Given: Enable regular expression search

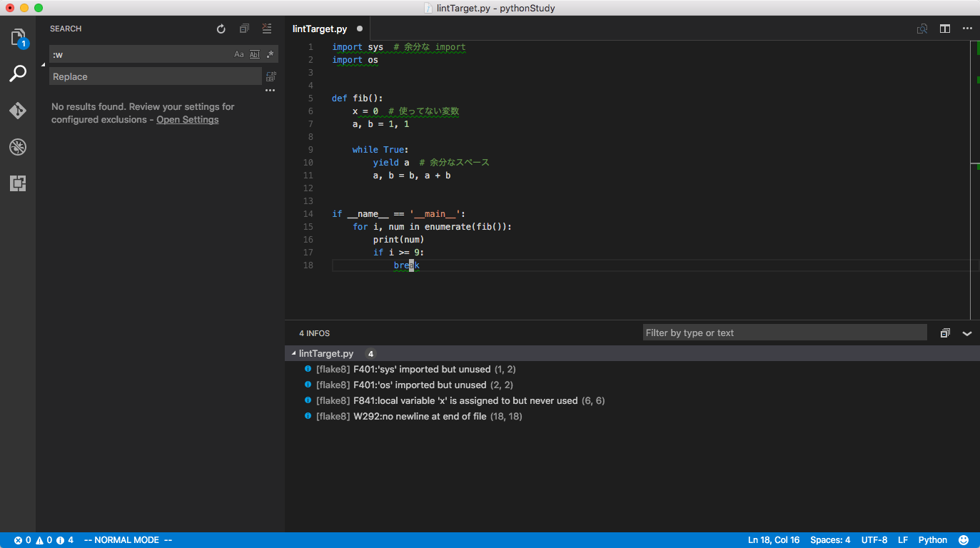Looking at the screenshot, I should click(269, 54).
